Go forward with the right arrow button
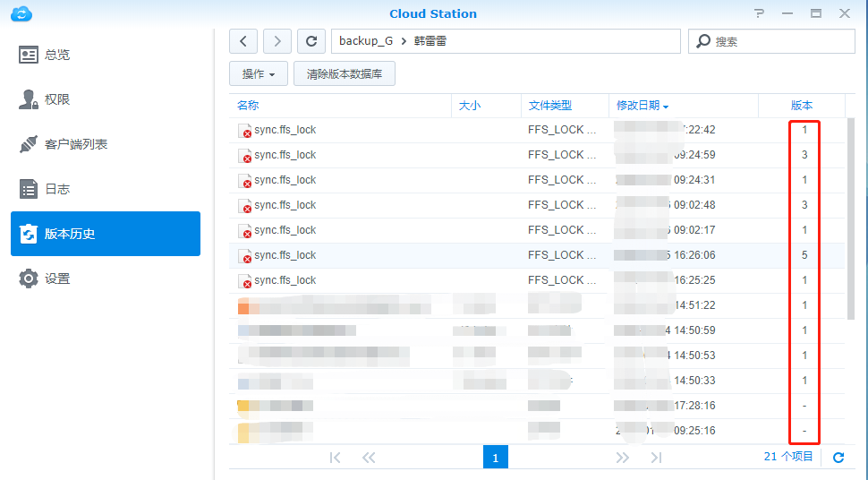 tap(277, 41)
